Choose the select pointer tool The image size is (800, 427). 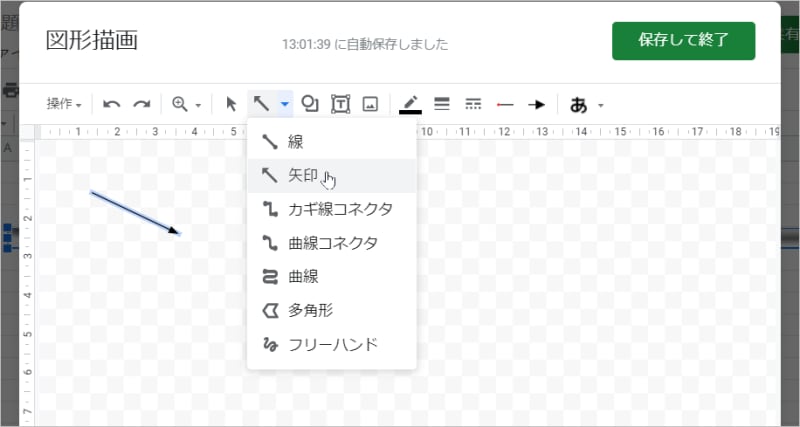[231, 105]
